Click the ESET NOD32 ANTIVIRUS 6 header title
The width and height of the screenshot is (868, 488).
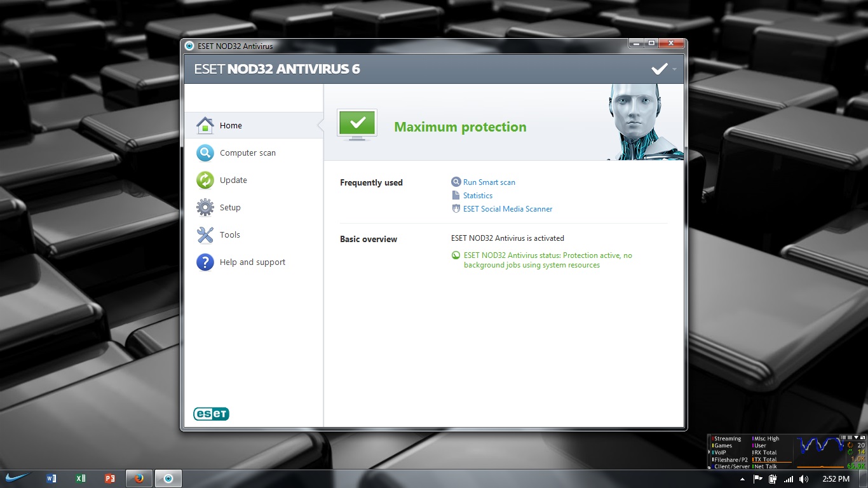click(x=277, y=69)
